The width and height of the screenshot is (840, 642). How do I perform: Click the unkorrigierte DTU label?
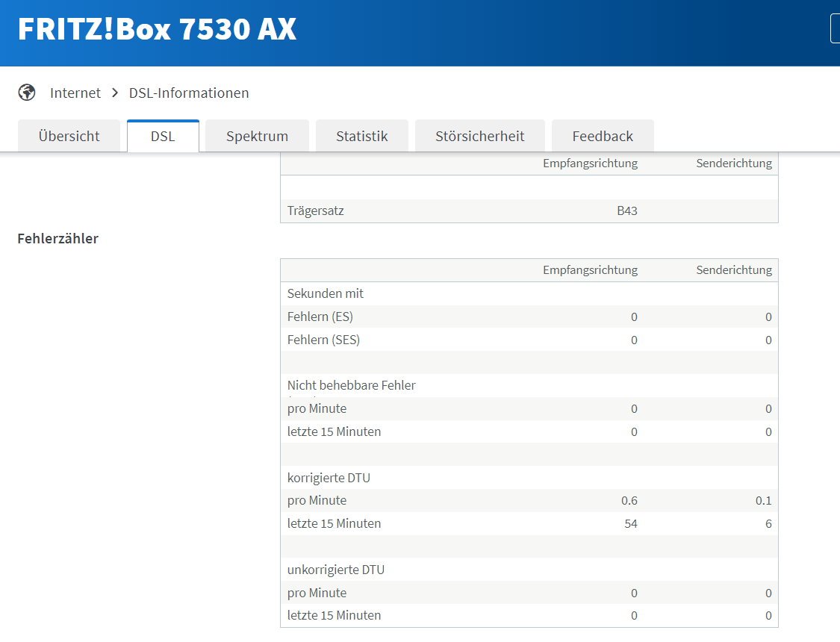click(x=336, y=570)
